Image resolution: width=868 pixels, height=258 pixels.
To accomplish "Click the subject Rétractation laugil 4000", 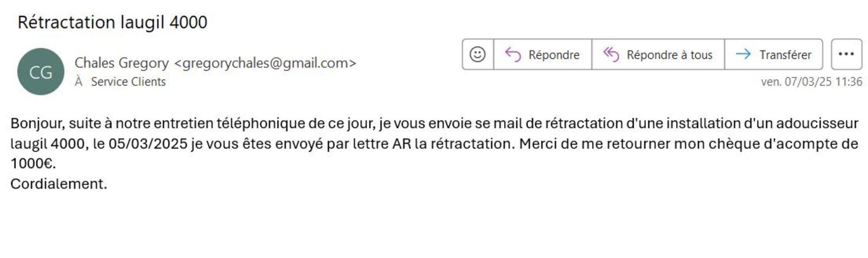I will [112, 22].
